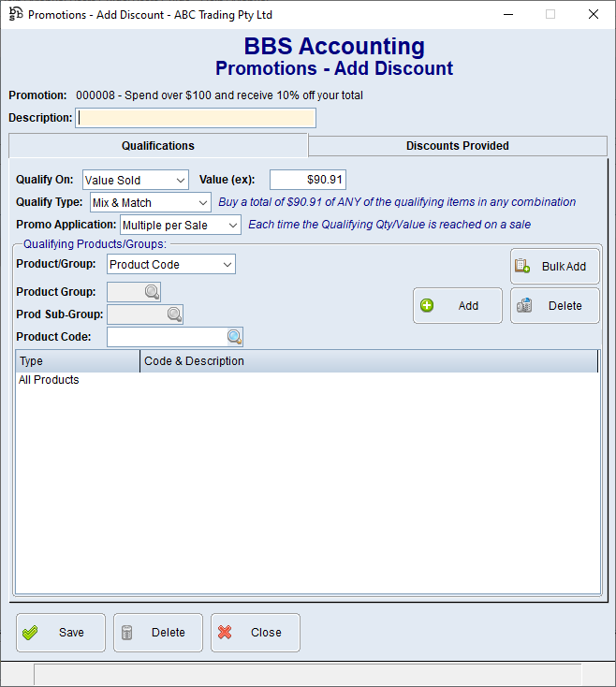Save the promotion with Save button
The image size is (616, 687).
pos(61,633)
